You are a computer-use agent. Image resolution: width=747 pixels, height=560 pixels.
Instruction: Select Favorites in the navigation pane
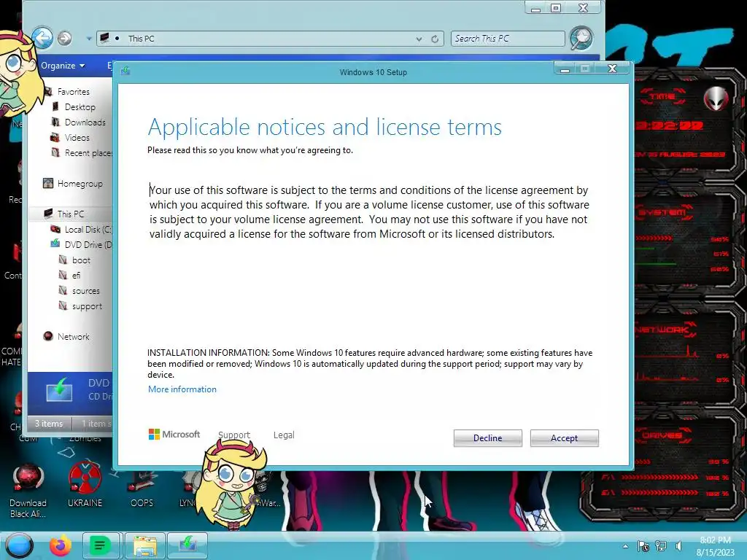74,91
